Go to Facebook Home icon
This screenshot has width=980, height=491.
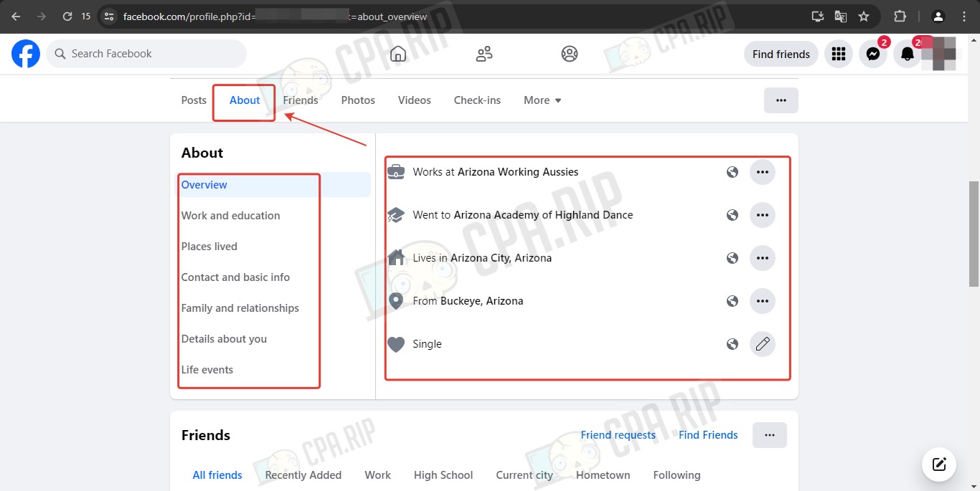pyautogui.click(x=397, y=54)
